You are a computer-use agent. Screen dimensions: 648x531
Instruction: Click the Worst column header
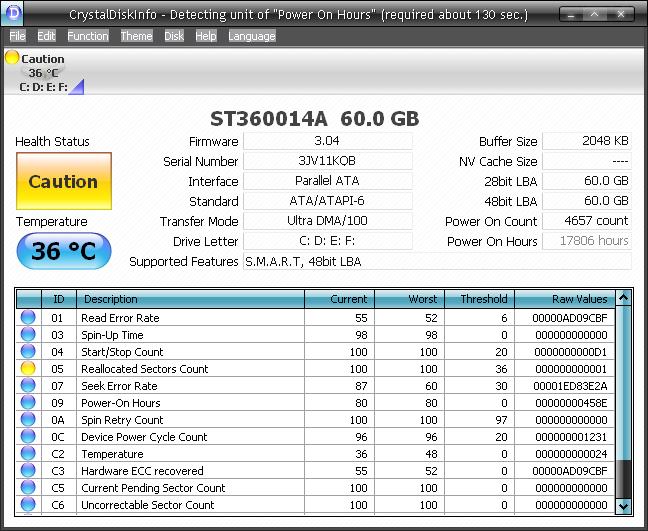[x=410, y=299]
